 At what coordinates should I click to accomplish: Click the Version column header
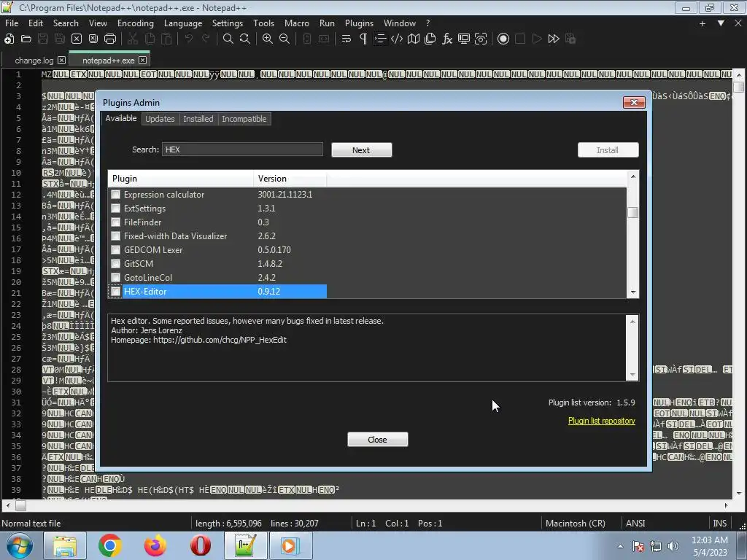click(x=290, y=179)
